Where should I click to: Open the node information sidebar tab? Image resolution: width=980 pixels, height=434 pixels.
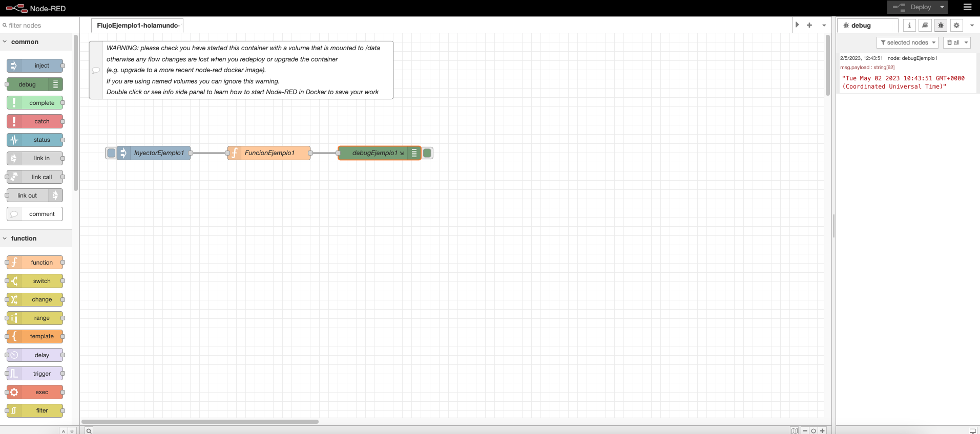coord(909,25)
